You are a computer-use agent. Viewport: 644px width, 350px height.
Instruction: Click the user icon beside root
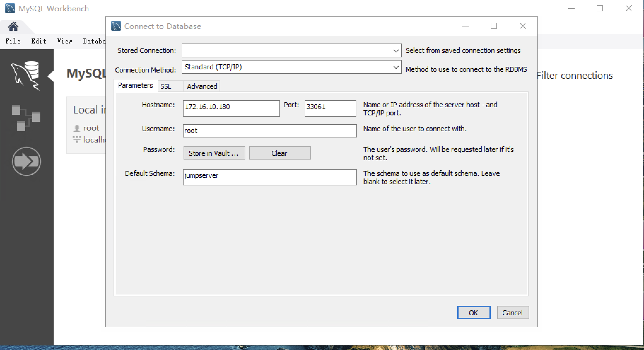(x=77, y=128)
